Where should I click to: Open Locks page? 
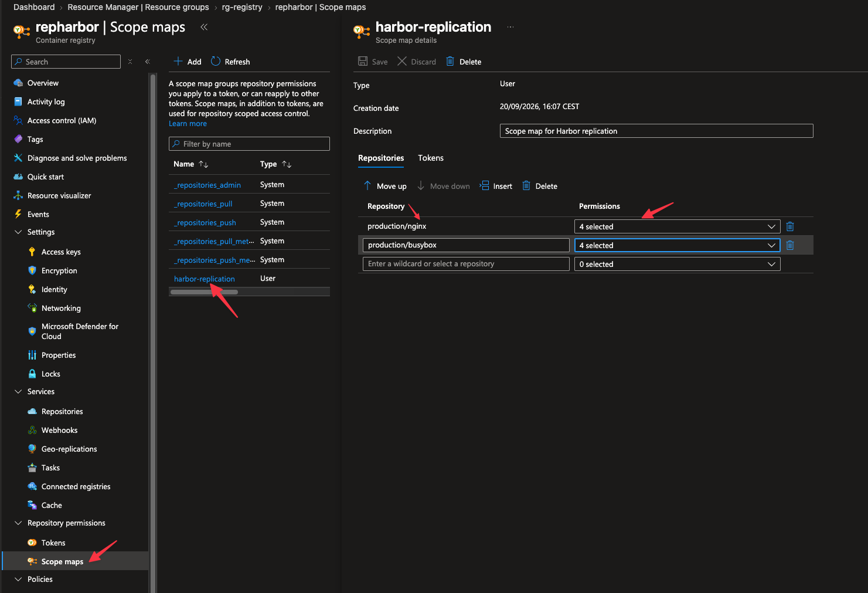50,374
